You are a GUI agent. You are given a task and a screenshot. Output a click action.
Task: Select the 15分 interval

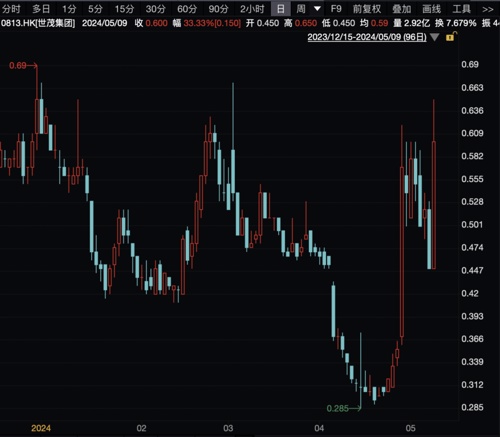[124, 9]
